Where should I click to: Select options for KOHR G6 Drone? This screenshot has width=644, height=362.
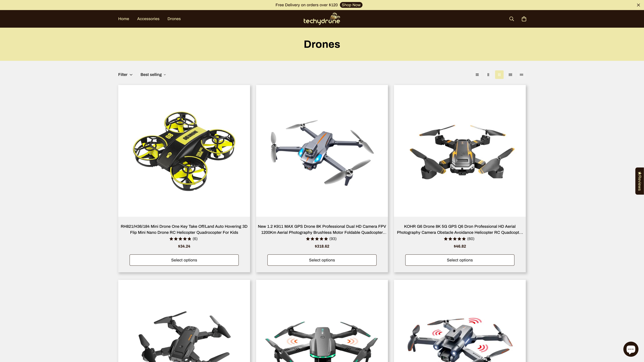460,260
